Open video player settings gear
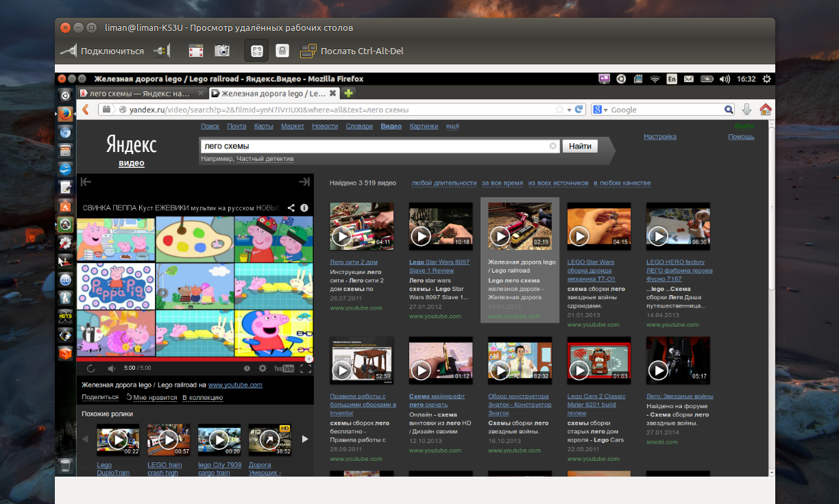The height and width of the screenshot is (504, 839). tap(262, 368)
